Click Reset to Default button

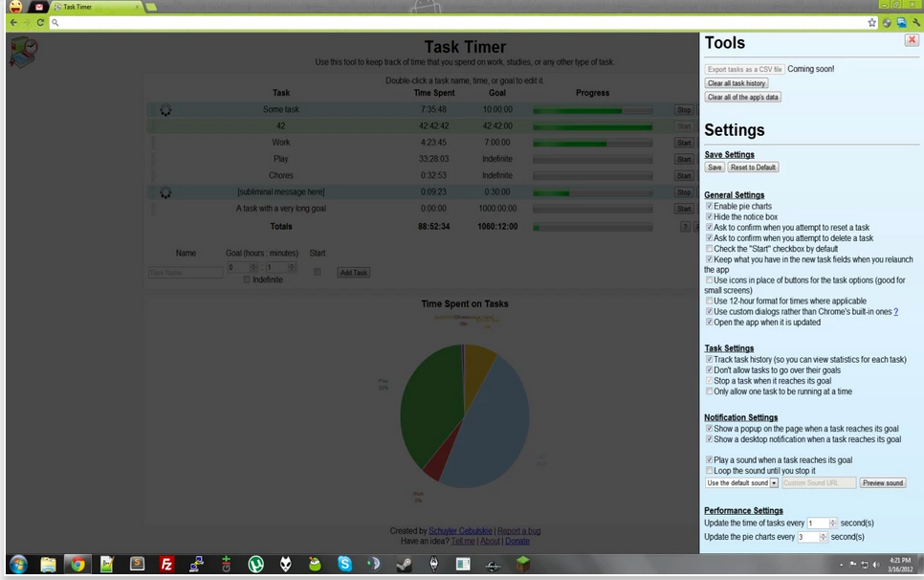pos(753,167)
